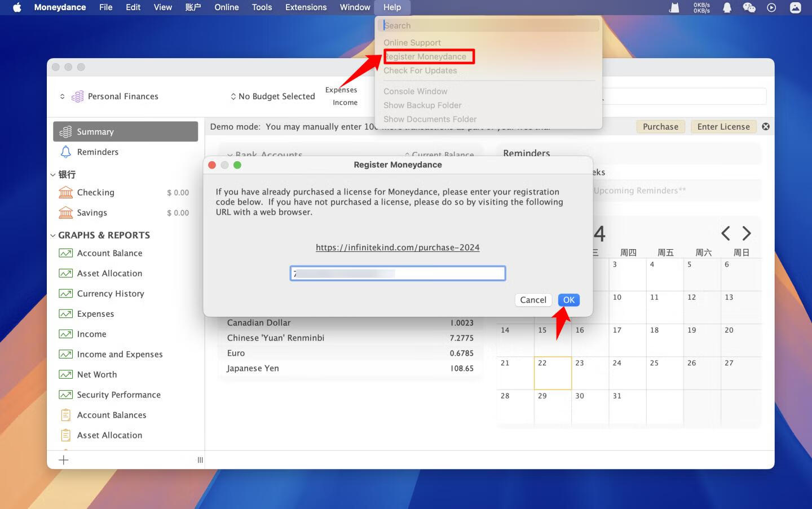
Task: Click the Help menu search field
Action: pos(489,25)
